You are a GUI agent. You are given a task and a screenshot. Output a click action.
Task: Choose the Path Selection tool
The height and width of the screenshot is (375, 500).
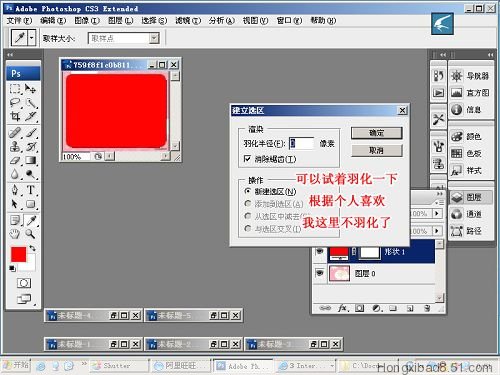15,204
